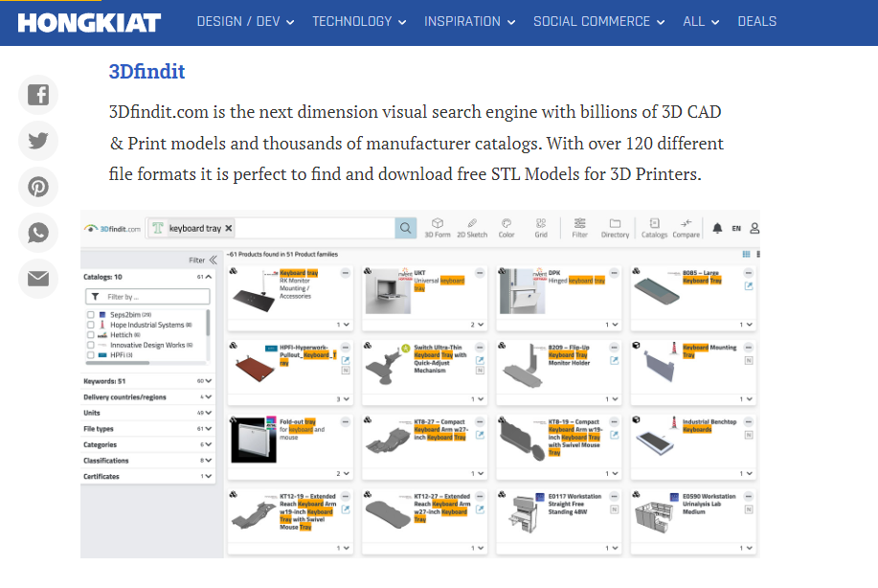The height and width of the screenshot is (588, 878).
Task: Collapse the Catalogs: 10 section
Action: click(208, 277)
